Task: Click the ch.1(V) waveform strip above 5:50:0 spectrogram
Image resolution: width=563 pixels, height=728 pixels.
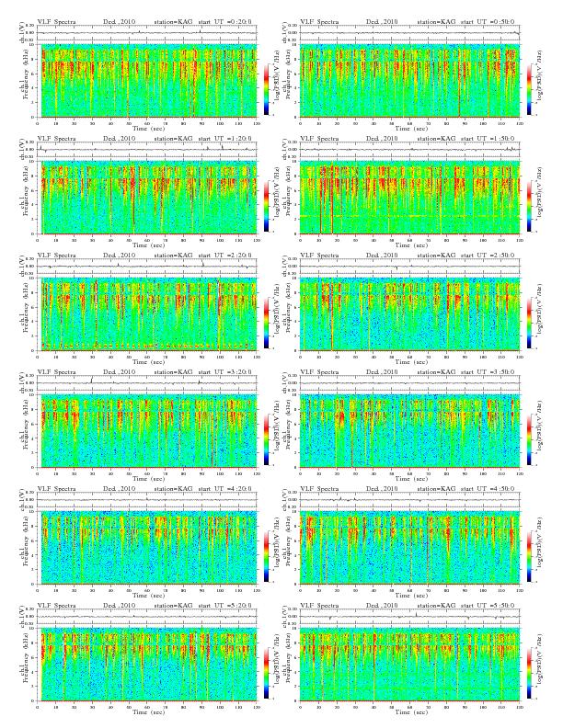Action: 410,617
